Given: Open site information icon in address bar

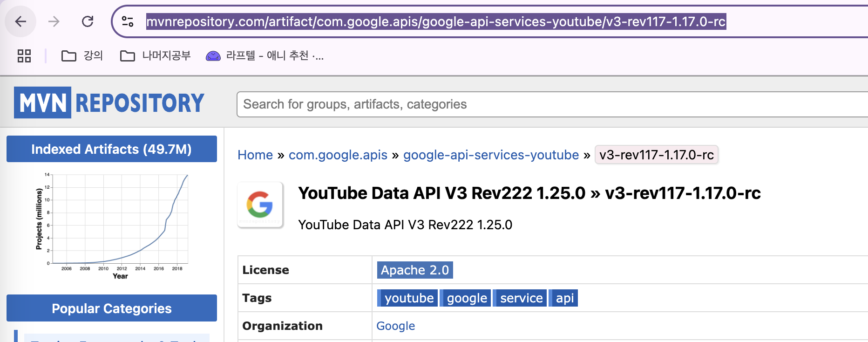Looking at the screenshot, I should coord(128,21).
